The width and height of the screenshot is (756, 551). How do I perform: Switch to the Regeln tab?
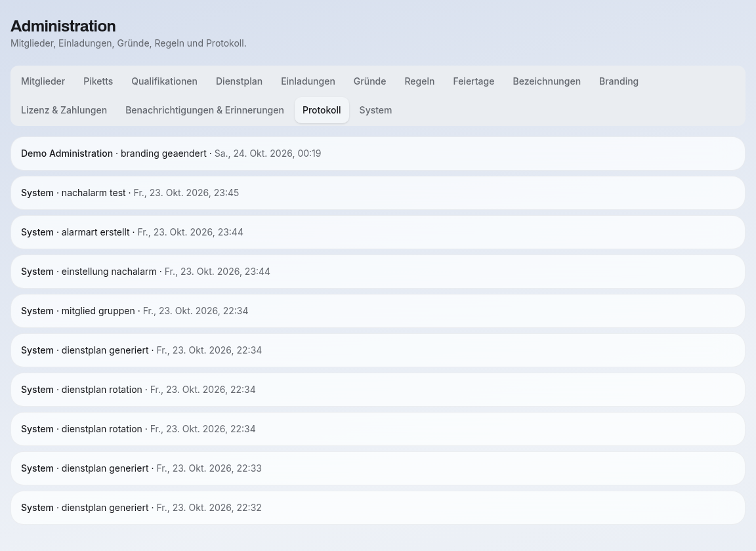419,81
